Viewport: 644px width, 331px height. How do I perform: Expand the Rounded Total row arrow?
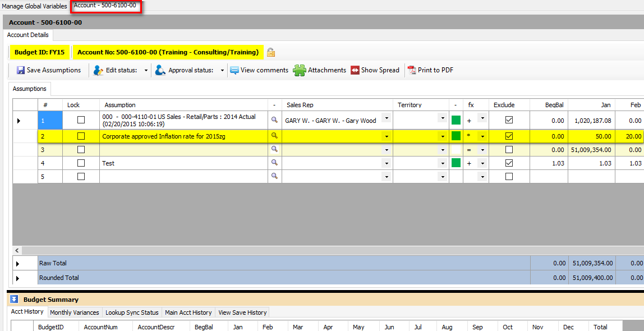[x=18, y=278]
